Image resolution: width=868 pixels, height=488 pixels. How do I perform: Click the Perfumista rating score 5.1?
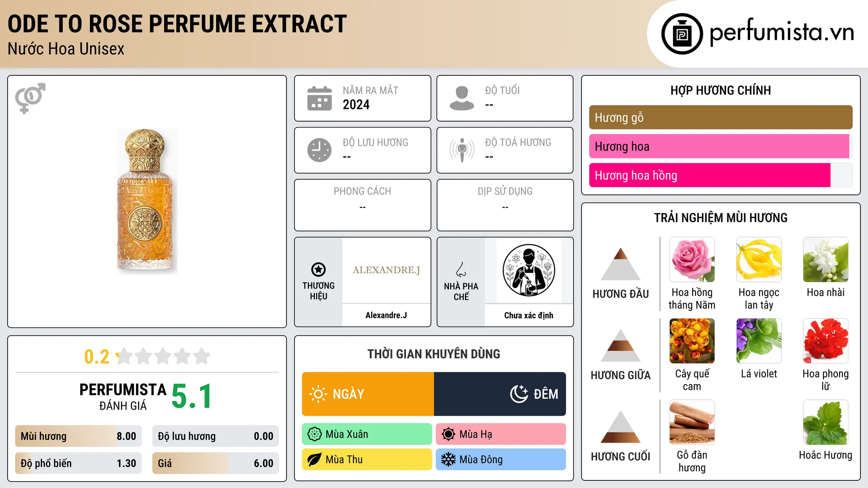click(192, 396)
